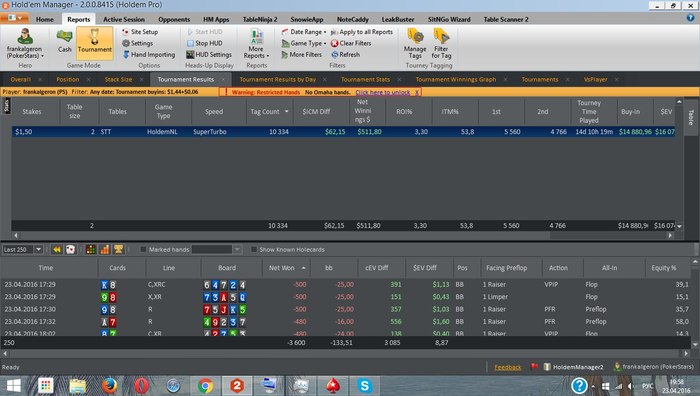Click the hands list vertical scrollbar down arrow
The height and width of the screenshot is (396, 700).
[x=695, y=345]
